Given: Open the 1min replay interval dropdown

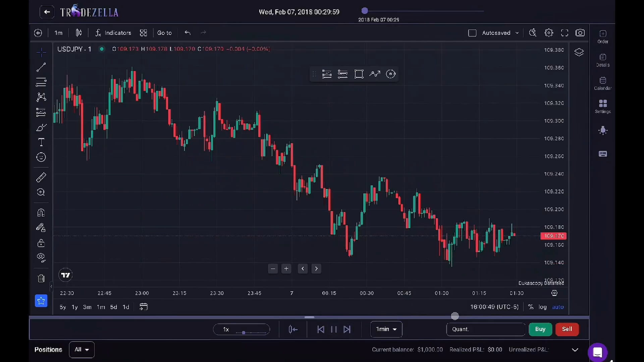Looking at the screenshot, I should [x=386, y=329].
